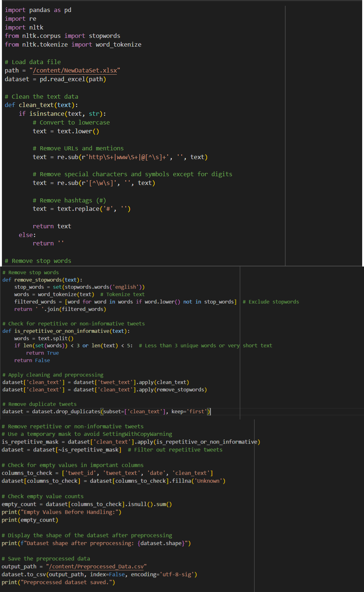
Task: Click the '# Filter out repetitive tweets' comment
Action: pyautogui.click(x=175, y=450)
